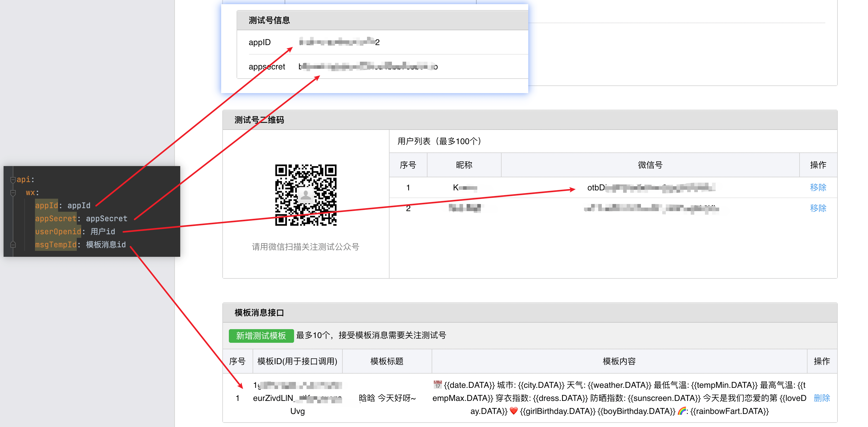The width and height of the screenshot is (868, 427).
Task: Delete the template via 删除 link
Action: pos(821,398)
